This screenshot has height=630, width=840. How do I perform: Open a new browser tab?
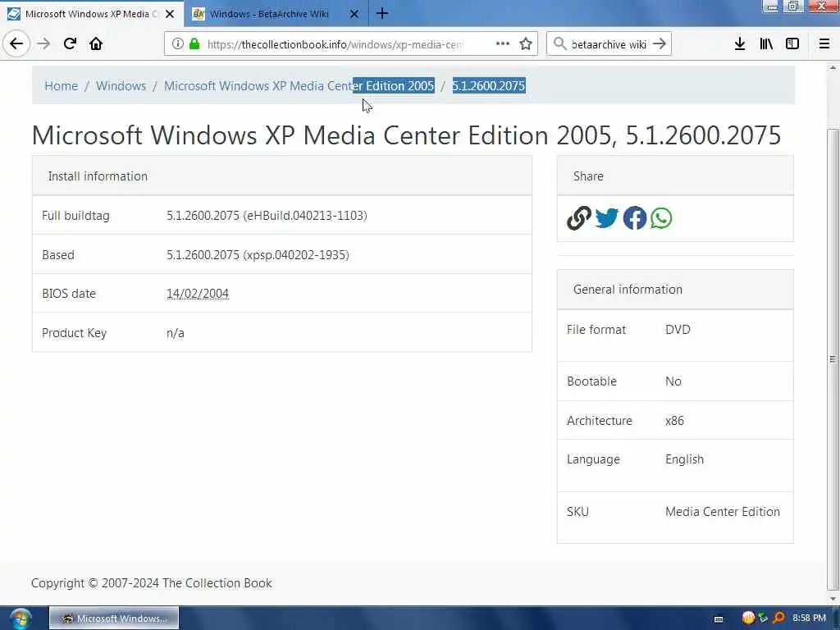click(382, 13)
